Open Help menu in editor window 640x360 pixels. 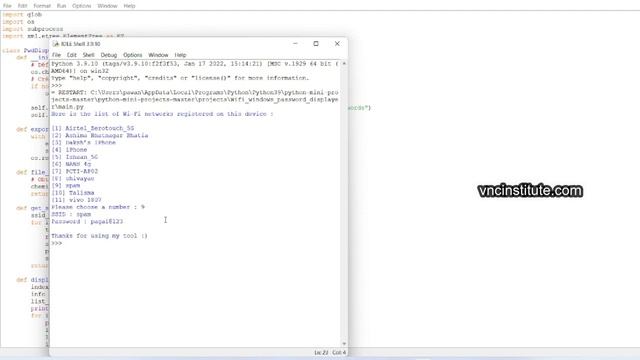pyautogui.click(x=129, y=6)
